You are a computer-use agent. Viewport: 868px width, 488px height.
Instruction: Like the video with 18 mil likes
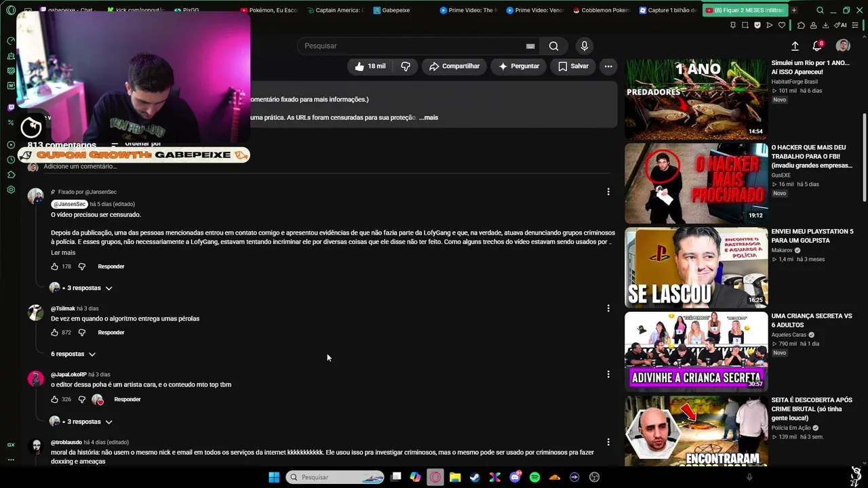pyautogui.click(x=370, y=66)
